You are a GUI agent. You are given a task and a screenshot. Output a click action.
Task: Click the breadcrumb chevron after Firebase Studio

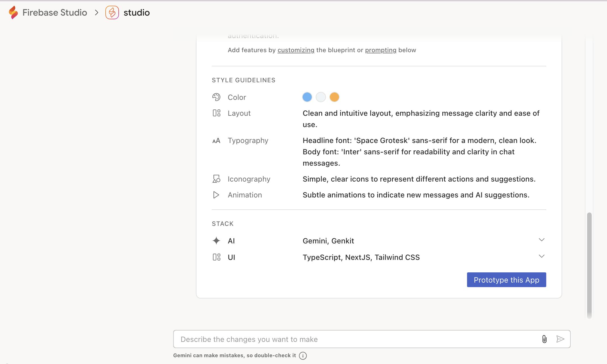coord(97,12)
